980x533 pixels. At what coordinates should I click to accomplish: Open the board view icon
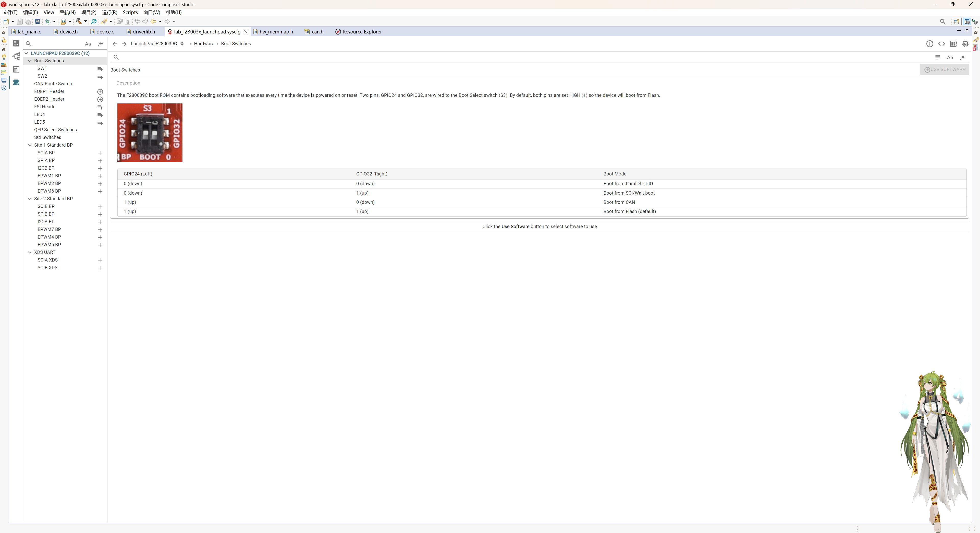[x=953, y=44]
